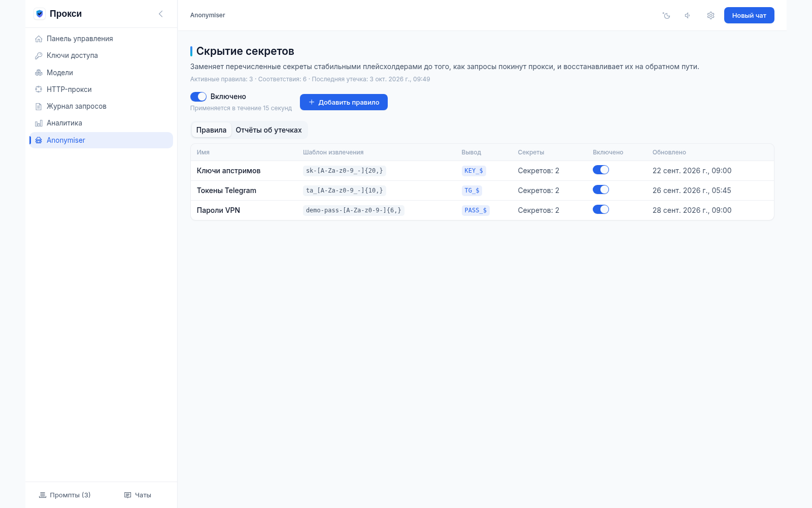
Task: Click the HTTP-прокси sidebar icon
Action: click(39, 89)
